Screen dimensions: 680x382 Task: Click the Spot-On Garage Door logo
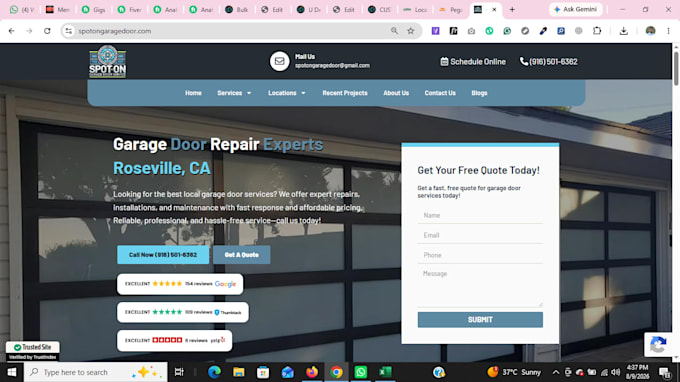pyautogui.click(x=108, y=62)
